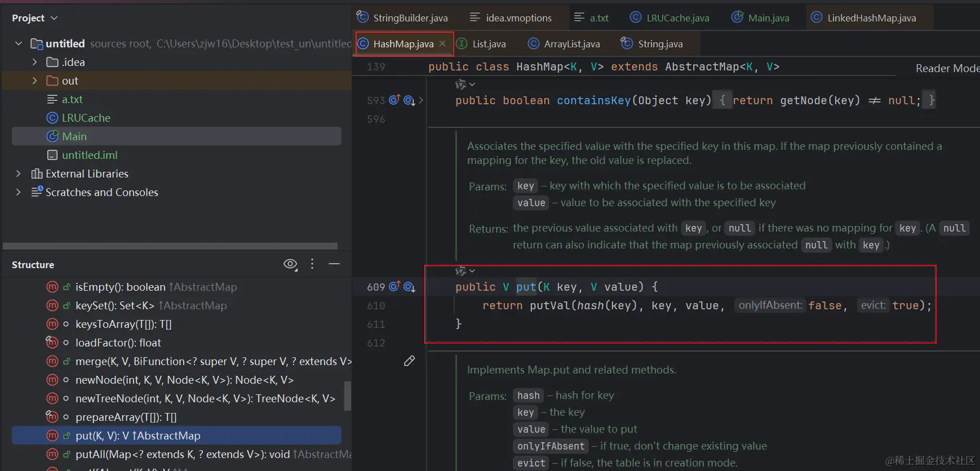Select Main in the project tree
This screenshot has width=980, height=471.
click(x=176, y=136)
